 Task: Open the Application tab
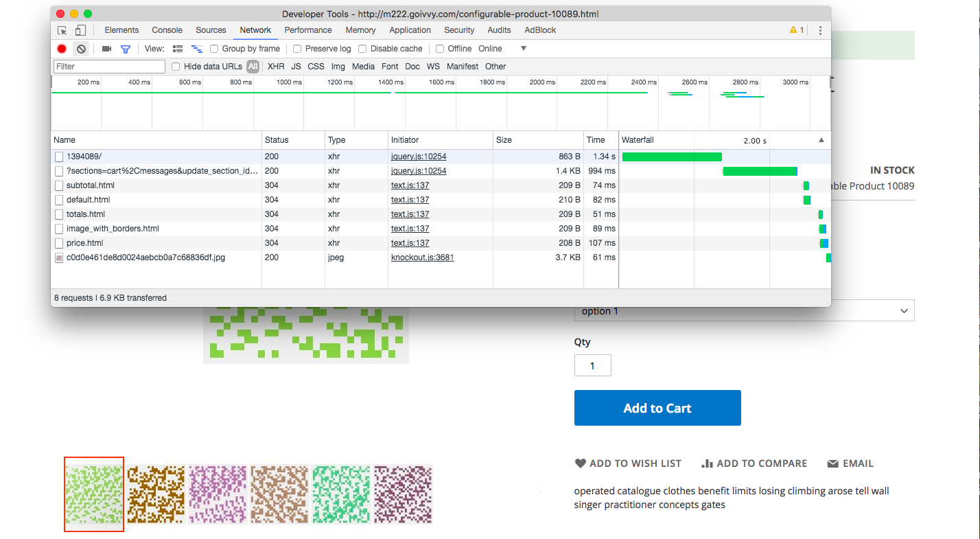[x=410, y=30]
